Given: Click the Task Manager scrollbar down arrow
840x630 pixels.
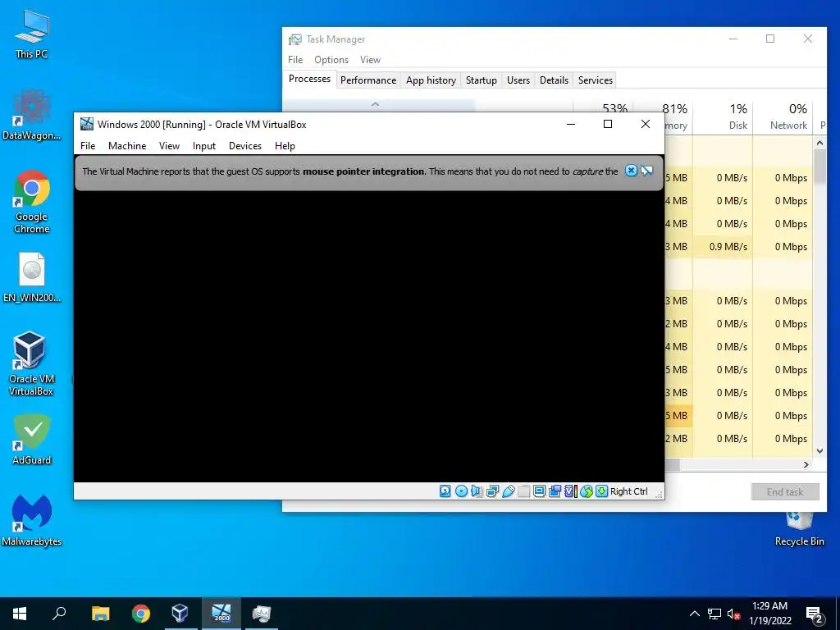Looking at the screenshot, I should click(819, 451).
